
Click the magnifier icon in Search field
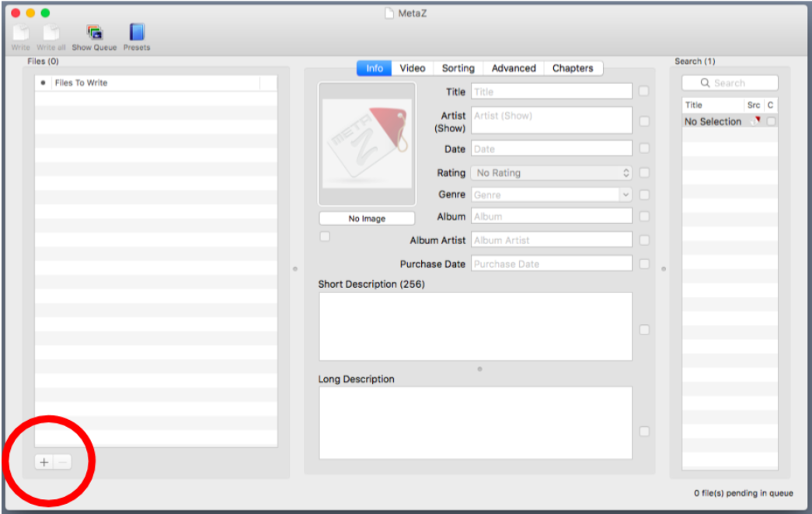coord(706,83)
